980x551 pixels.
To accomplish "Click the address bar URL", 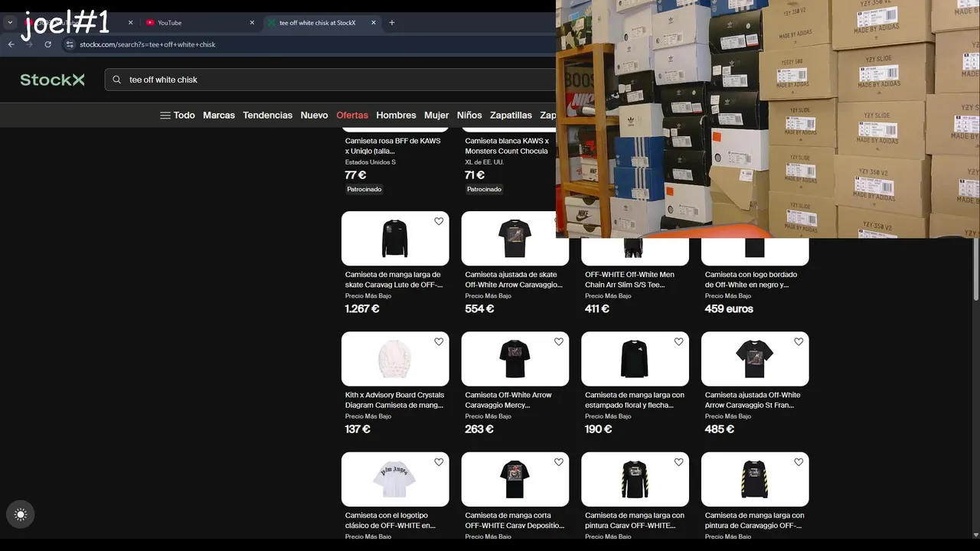I will (x=148, y=44).
